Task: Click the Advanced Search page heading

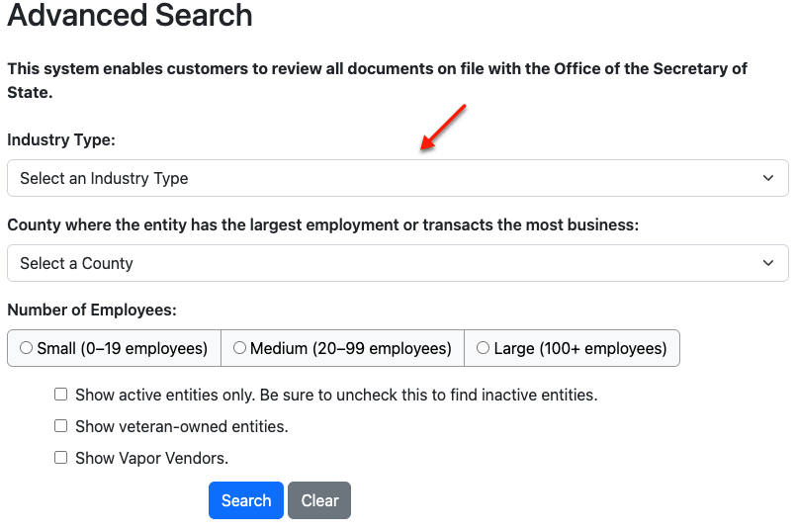Action: [130, 15]
